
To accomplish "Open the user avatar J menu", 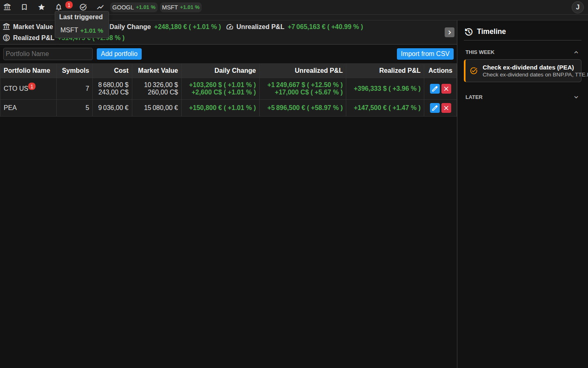I will (577, 7).
